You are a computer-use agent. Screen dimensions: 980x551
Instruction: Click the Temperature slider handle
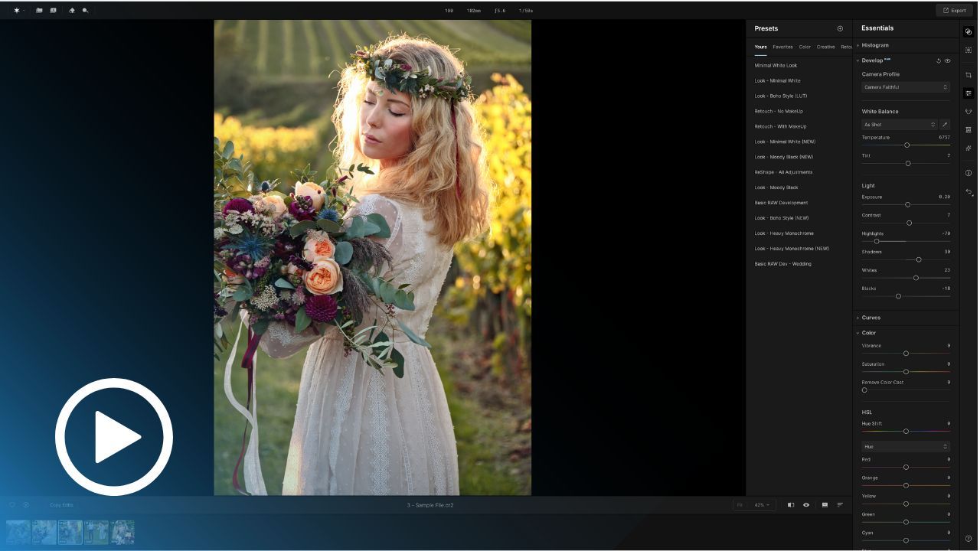(907, 145)
